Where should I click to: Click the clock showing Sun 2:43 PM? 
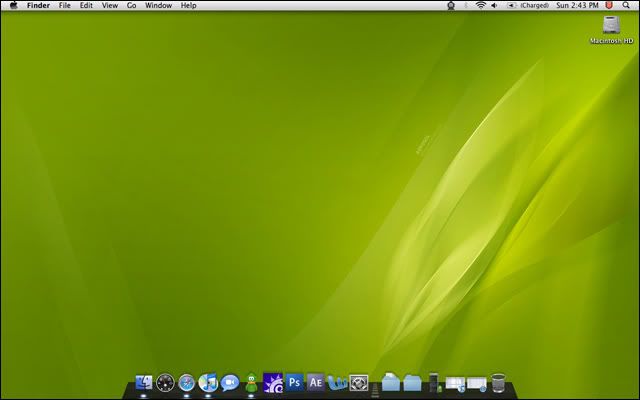[577, 5]
